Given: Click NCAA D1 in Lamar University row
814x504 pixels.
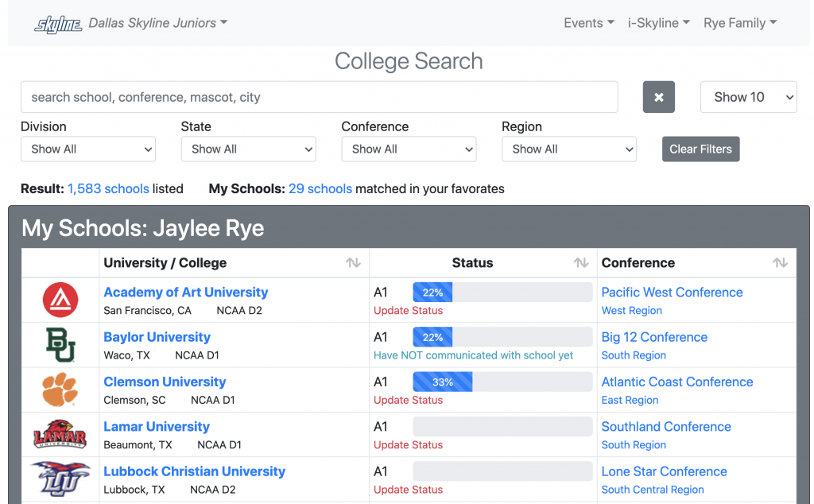Looking at the screenshot, I should pyautogui.click(x=219, y=444).
